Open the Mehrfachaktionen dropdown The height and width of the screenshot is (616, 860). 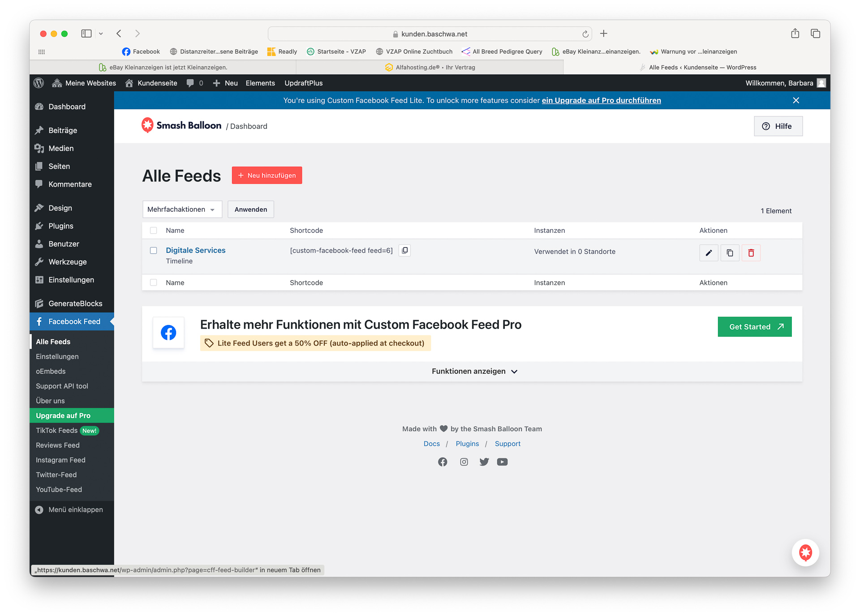[x=182, y=210]
